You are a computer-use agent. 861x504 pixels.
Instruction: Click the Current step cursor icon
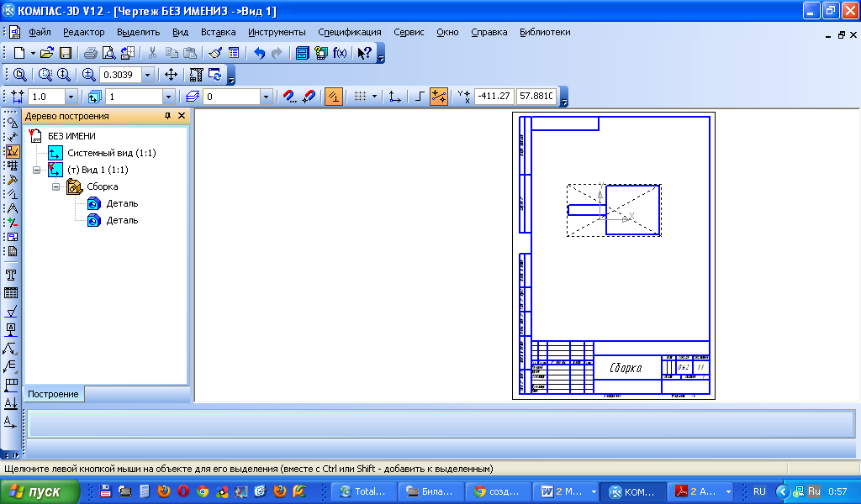pyautogui.click(x=18, y=97)
